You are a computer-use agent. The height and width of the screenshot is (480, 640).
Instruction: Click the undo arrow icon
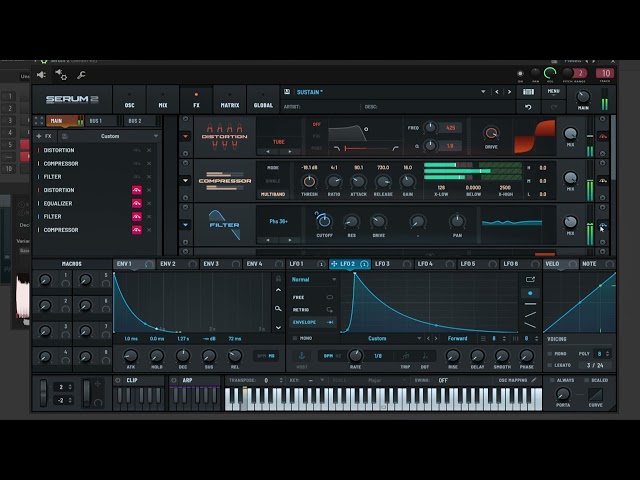click(528, 107)
